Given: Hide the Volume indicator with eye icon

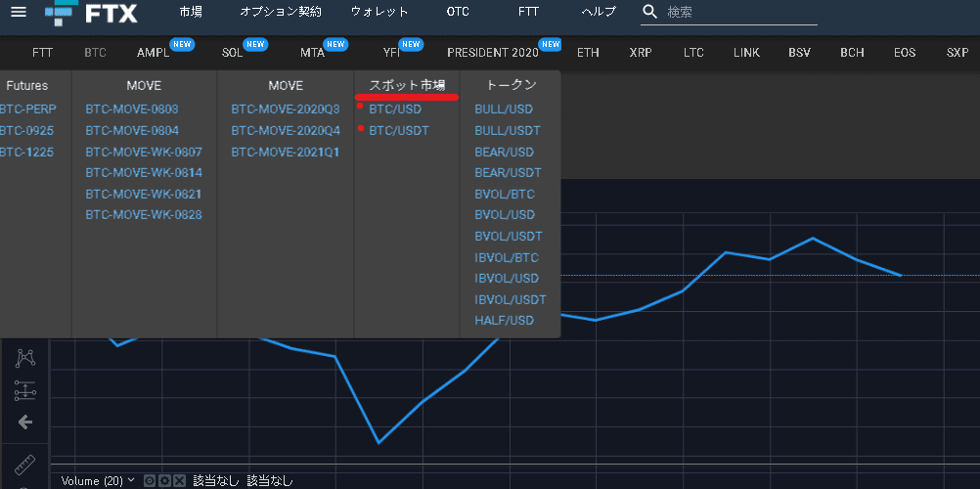Looking at the screenshot, I should (x=150, y=480).
